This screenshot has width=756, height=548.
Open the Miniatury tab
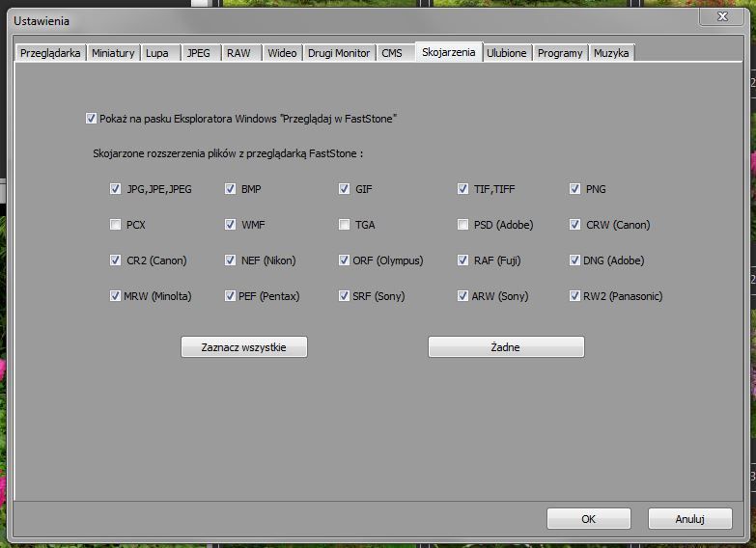tap(113, 53)
